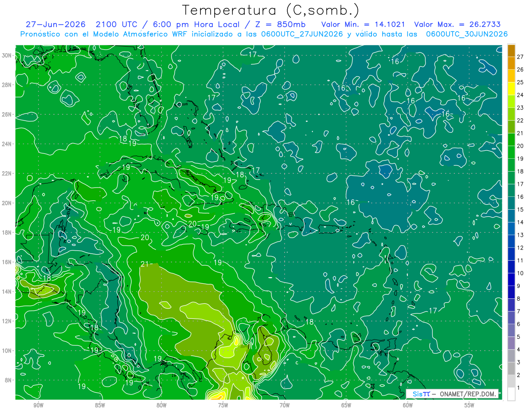Click 'Valor Max. = 26.2733' value
Viewport: 532px width, 411px height.
458,24
